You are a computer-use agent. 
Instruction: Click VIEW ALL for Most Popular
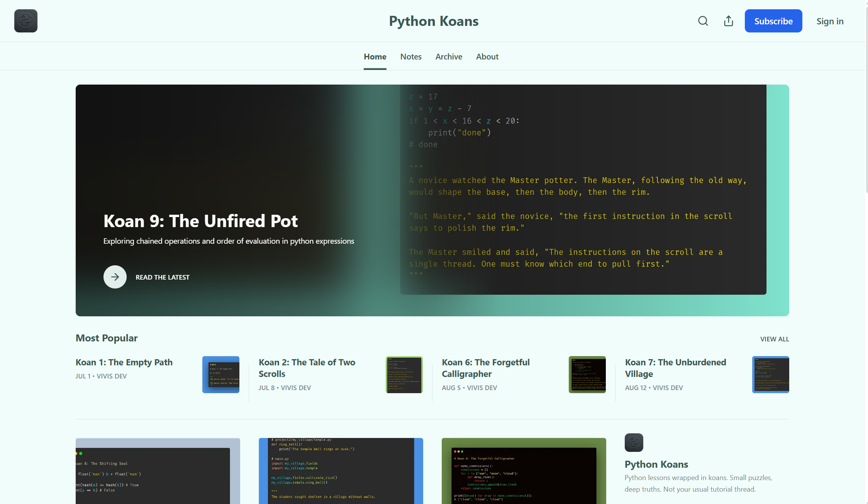point(775,339)
